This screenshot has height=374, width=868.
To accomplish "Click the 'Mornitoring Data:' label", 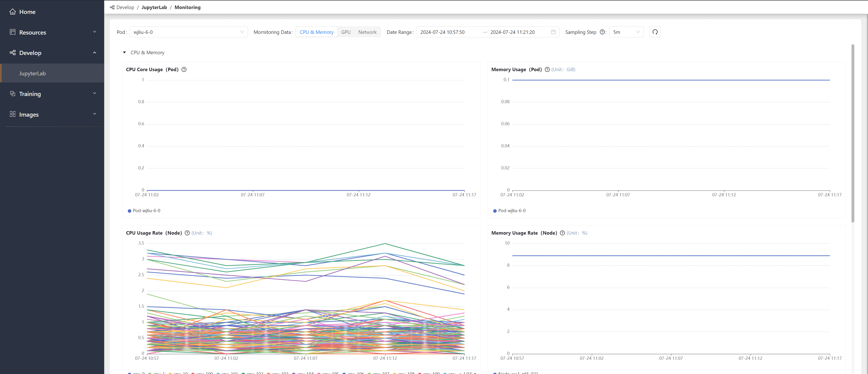I will (273, 32).
